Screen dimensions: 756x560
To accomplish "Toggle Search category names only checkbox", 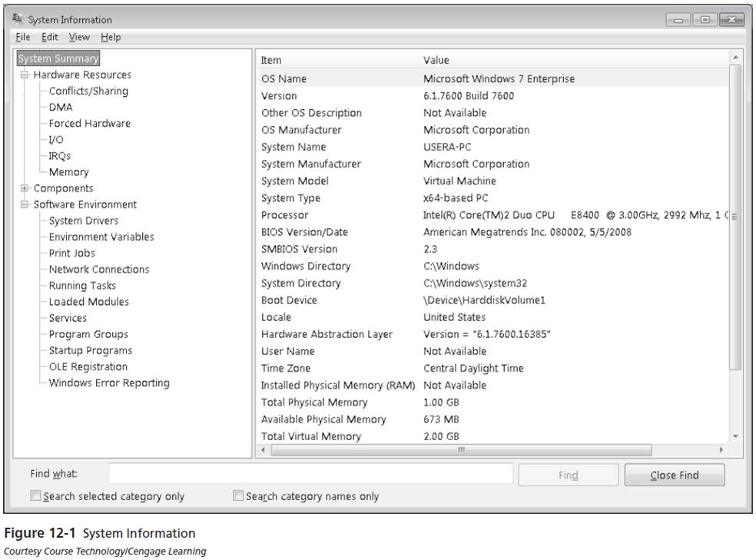I will coord(237,495).
